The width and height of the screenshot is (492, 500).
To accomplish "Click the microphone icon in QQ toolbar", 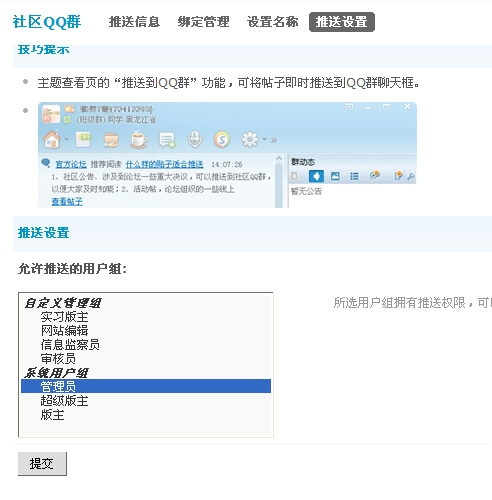I will pyautogui.click(x=195, y=139).
